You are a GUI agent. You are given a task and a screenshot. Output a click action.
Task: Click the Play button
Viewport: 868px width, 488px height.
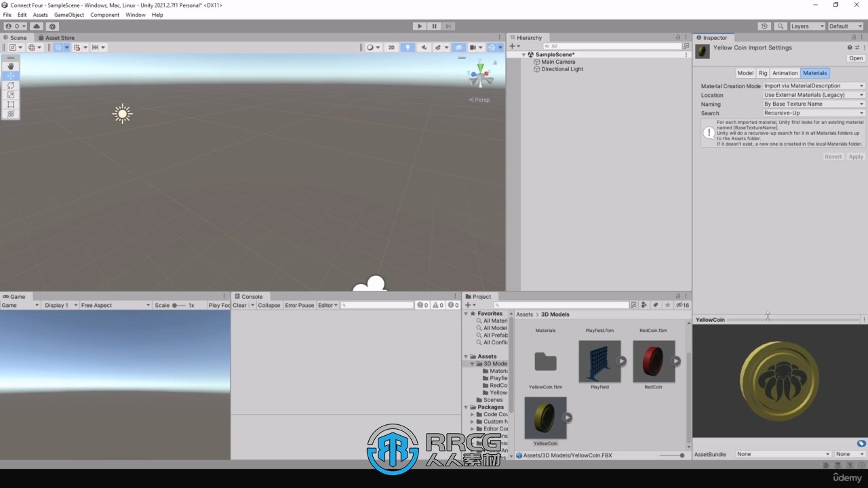tap(420, 26)
